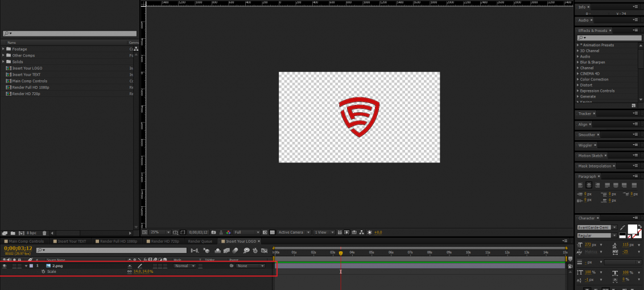Open the comp flowchart icon in viewer
644x290 pixels.
coord(361,232)
